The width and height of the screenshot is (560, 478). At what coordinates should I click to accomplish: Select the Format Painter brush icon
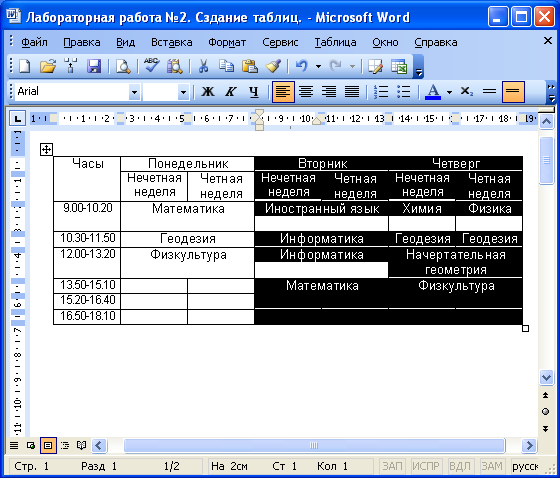(273, 66)
